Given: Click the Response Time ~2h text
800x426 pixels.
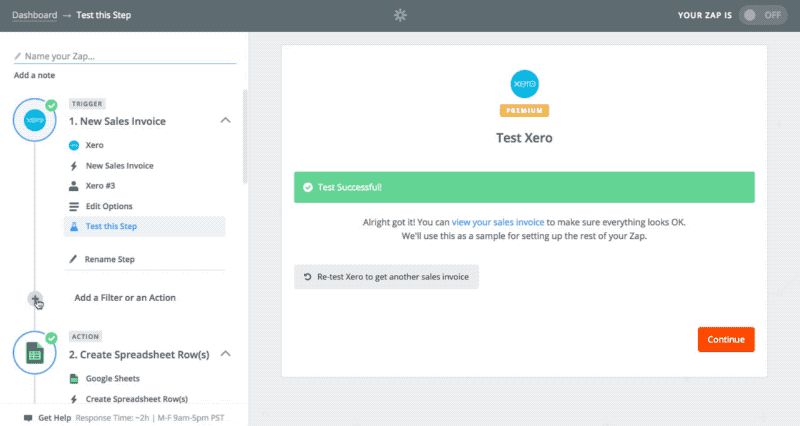Looking at the screenshot, I should pos(112,418).
